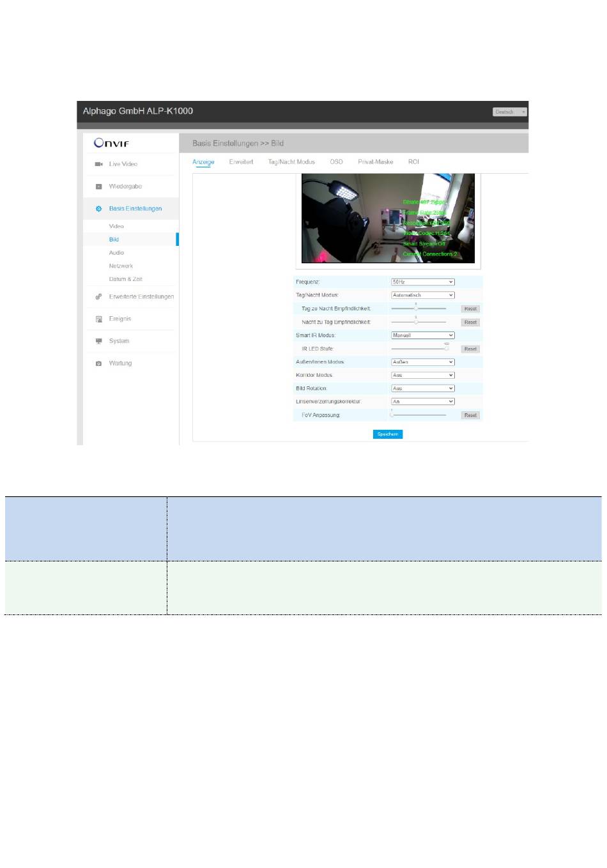Image resolution: width=607 pixels, height=868 pixels.
Task: Click the Wartung icon in sidebar
Action: [98, 363]
